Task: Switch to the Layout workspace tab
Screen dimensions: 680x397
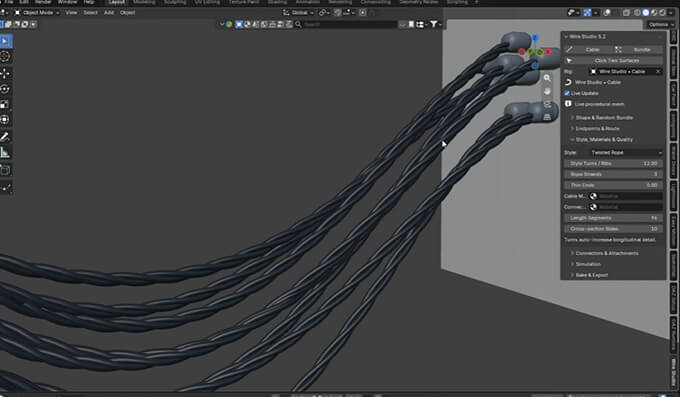Action: pos(117,2)
